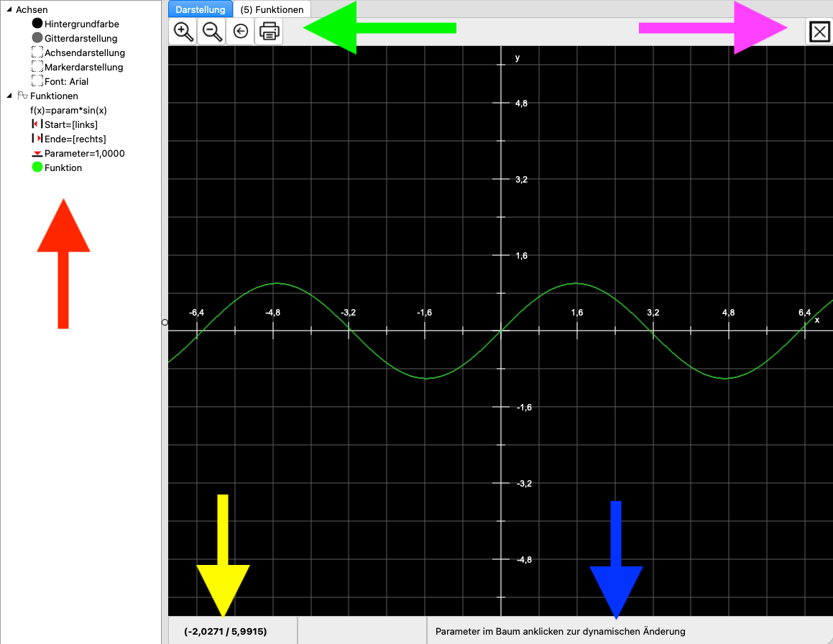Click the zoom in magnifier icon
The width and height of the screenshot is (833, 644).
183,32
